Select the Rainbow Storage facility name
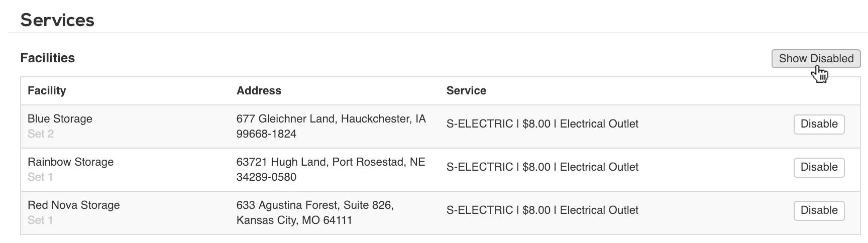The image size is (868, 243). [x=70, y=162]
